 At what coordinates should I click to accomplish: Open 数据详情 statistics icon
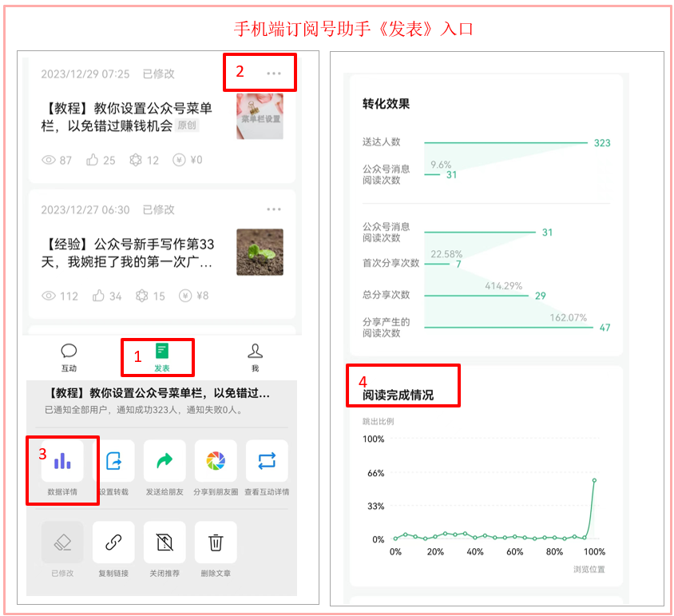click(x=62, y=461)
